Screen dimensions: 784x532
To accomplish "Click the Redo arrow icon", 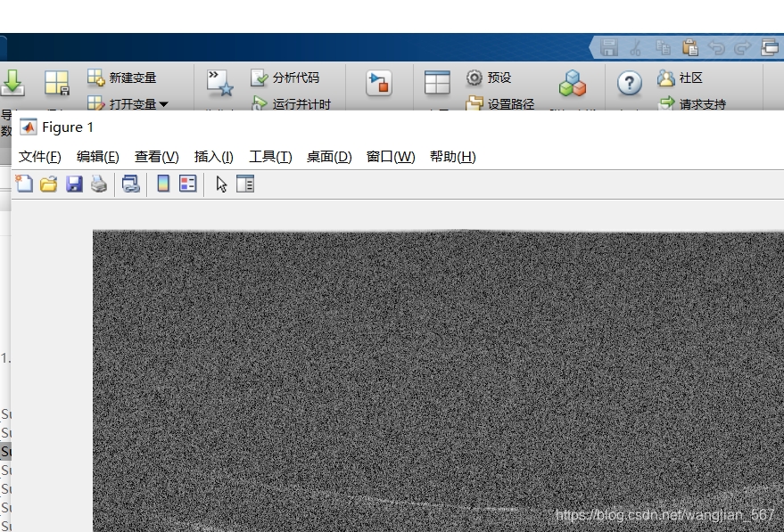I will (743, 48).
